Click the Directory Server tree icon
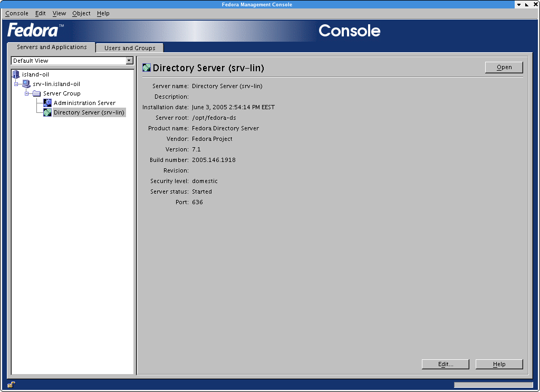The image size is (540, 392). [47, 112]
